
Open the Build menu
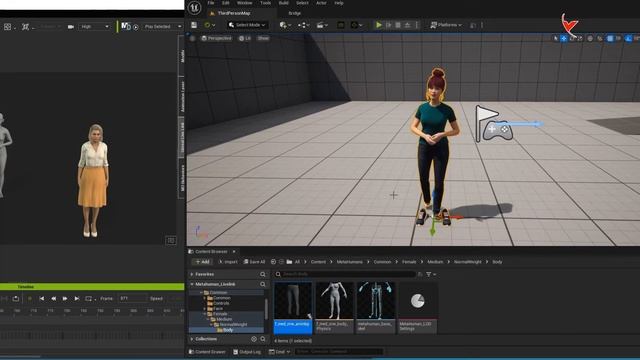284,3
